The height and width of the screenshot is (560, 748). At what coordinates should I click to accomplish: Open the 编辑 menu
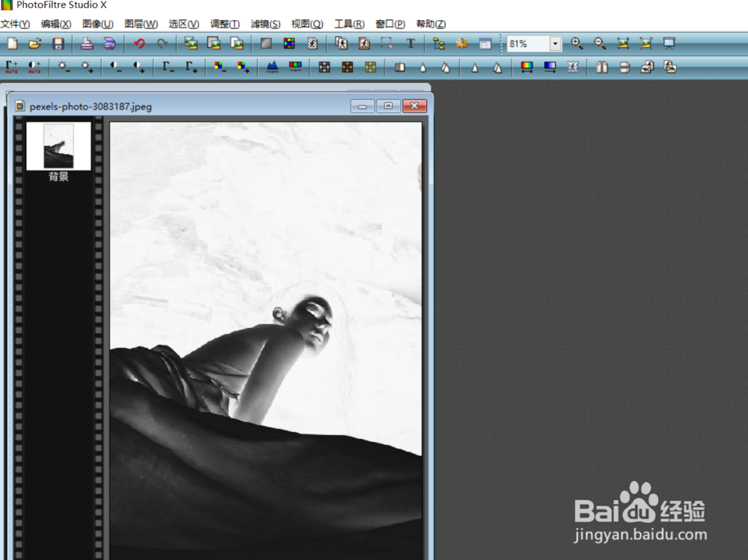[56, 24]
